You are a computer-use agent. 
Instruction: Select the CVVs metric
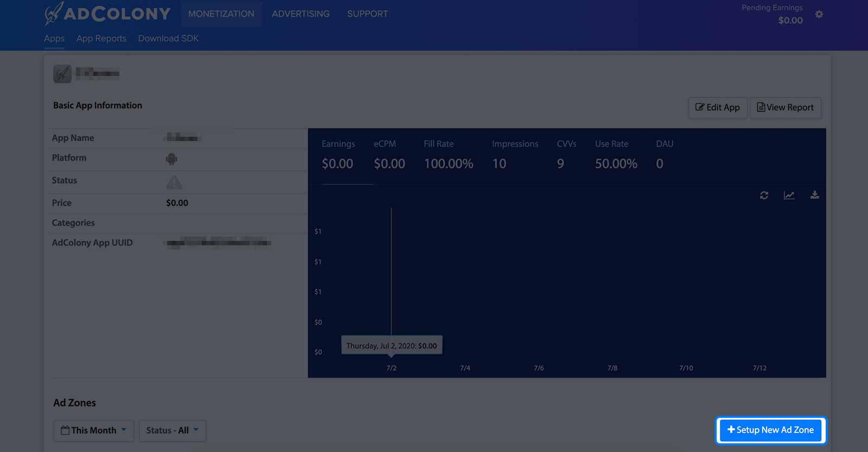[566, 154]
